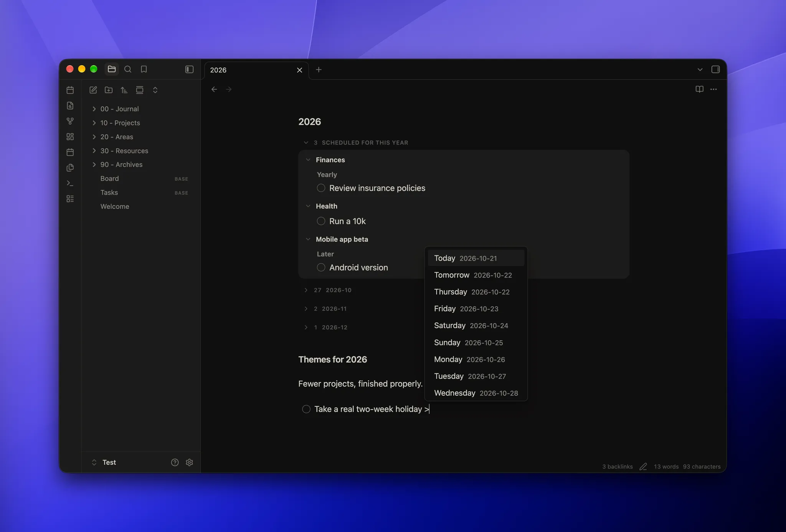The image size is (786, 532).
Task: Select Wednesday 2026-10-28 suggestion
Action: [476, 393]
